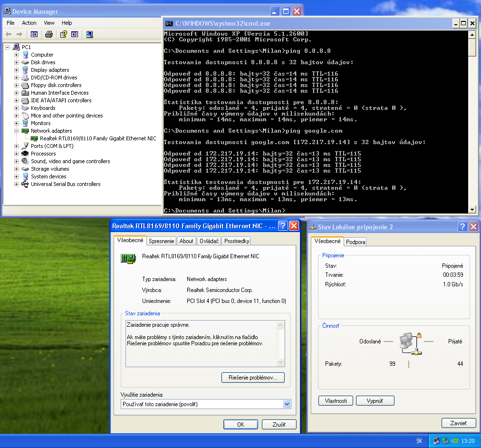Expand the Storage volumes node
Viewport: 481px width, 448px height.
pyautogui.click(x=17, y=169)
